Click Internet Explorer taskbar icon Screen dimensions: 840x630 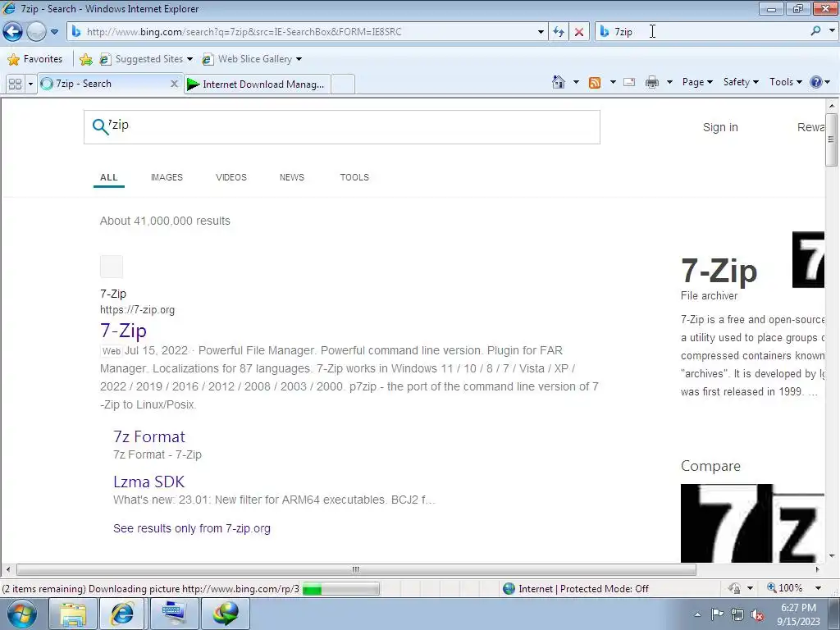[x=122, y=614]
